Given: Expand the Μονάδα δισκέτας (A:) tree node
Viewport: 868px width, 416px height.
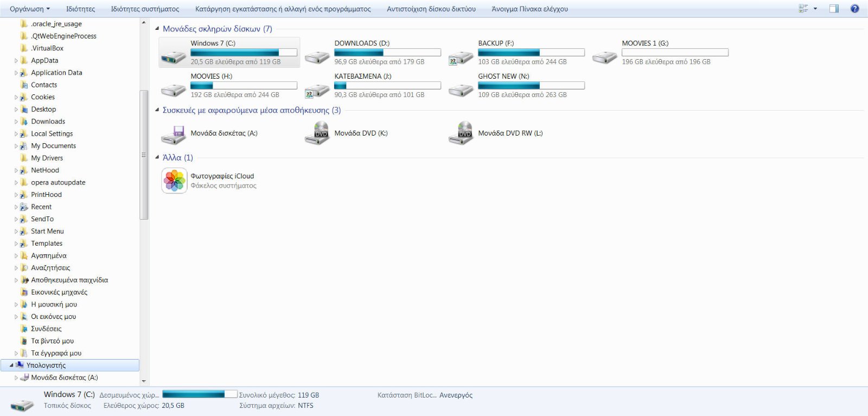Looking at the screenshot, I should tap(16, 377).
